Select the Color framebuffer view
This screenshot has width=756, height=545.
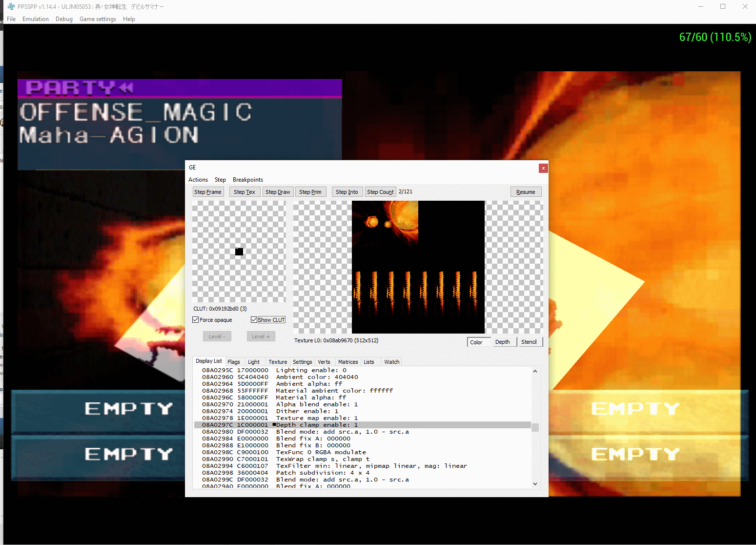tap(479, 342)
